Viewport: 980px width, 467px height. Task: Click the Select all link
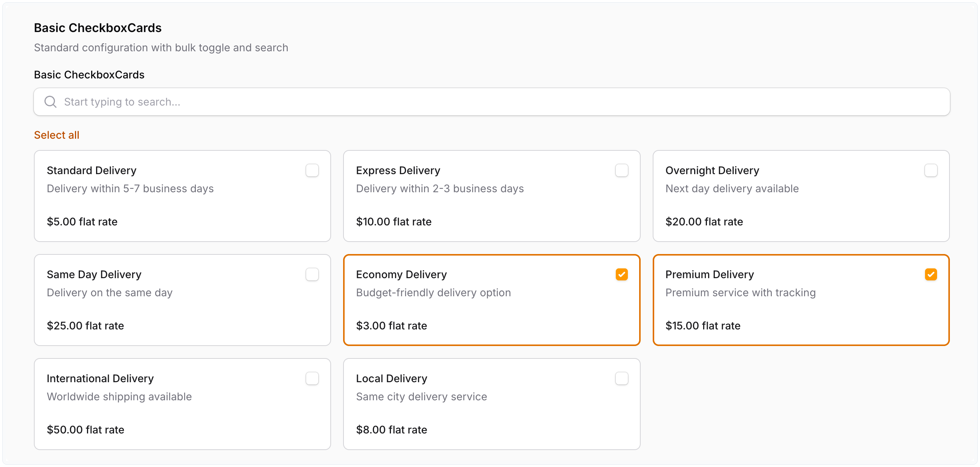[56, 135]
